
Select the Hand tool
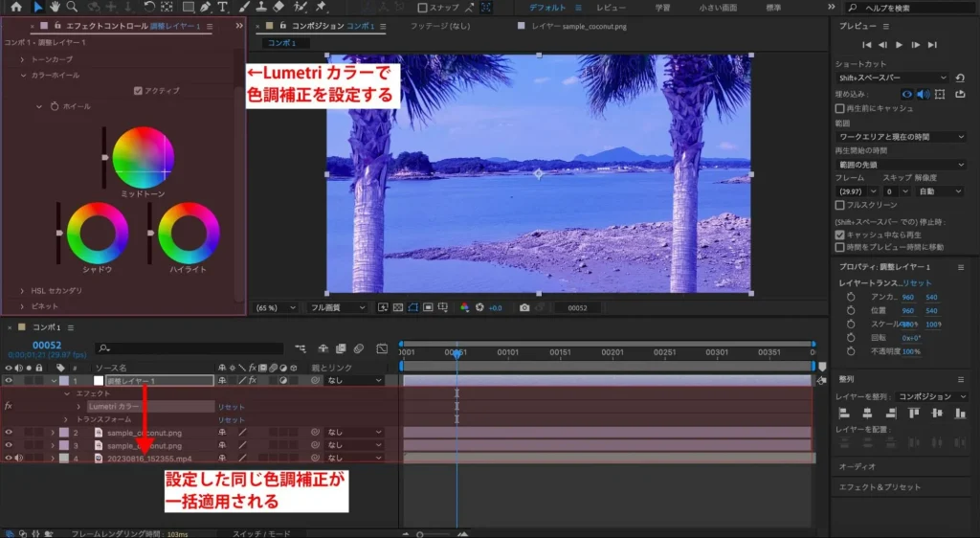pos(55,7)
